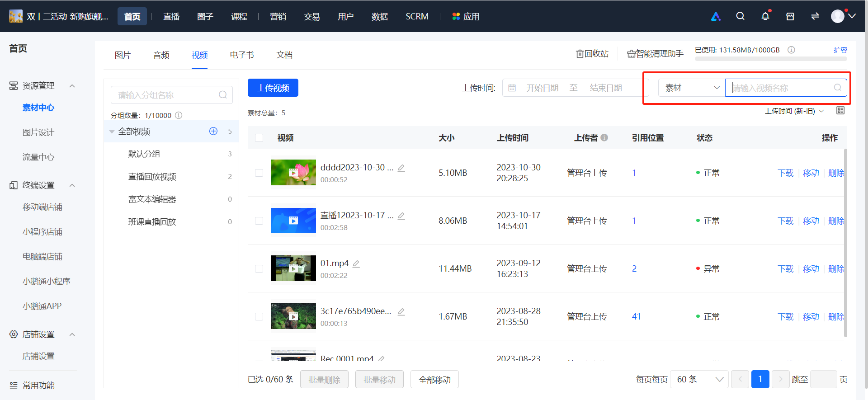Viewport: 868px width, 400px height.
Task: Go to previous page arrow
Action: point(740,379)
